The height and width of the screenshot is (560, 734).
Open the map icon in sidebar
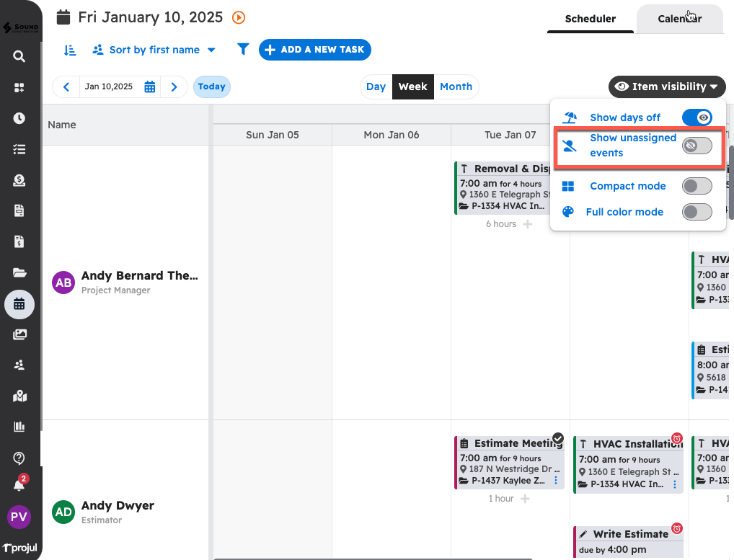pos(19,396)
